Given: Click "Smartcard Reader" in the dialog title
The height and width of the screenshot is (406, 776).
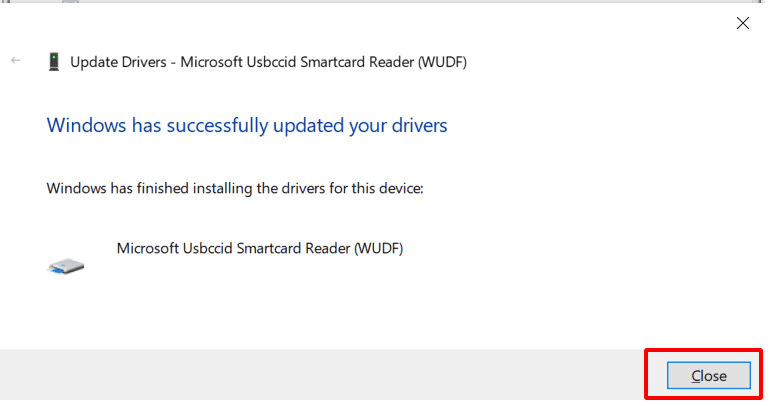Looking at the screenshot, I should (357, 62).
